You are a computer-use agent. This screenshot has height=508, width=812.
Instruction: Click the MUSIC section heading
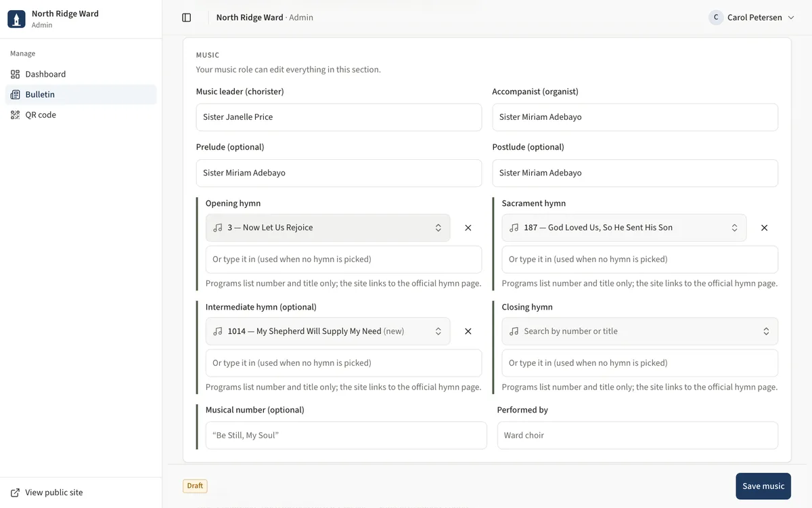tap(208, 56)
